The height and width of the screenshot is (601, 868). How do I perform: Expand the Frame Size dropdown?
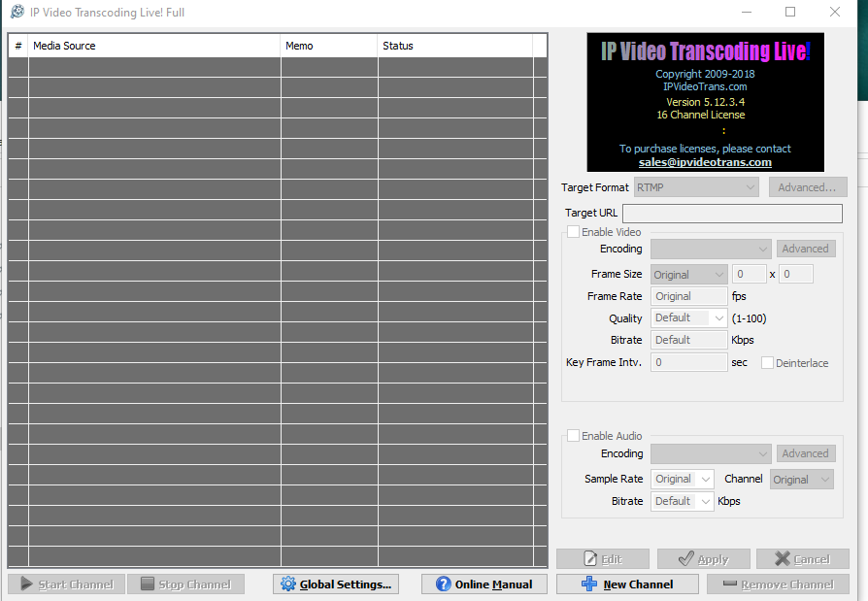tap(689, 275)
